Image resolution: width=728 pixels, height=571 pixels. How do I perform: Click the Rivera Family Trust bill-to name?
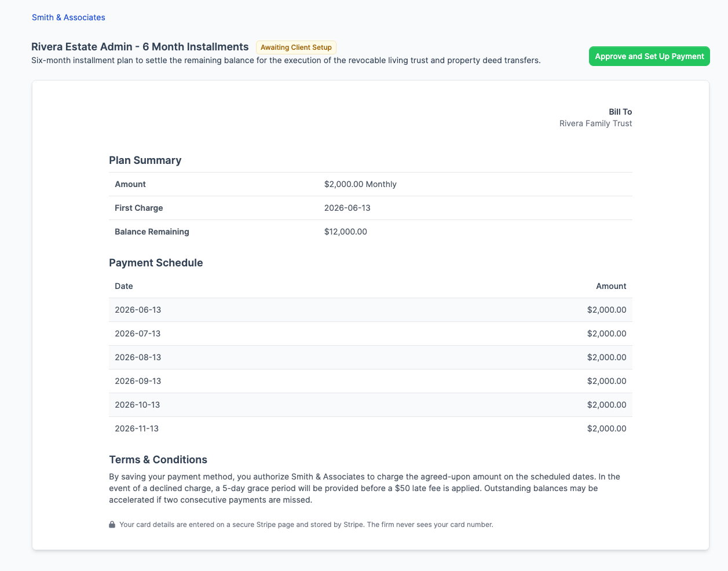[x=595, y=123]
